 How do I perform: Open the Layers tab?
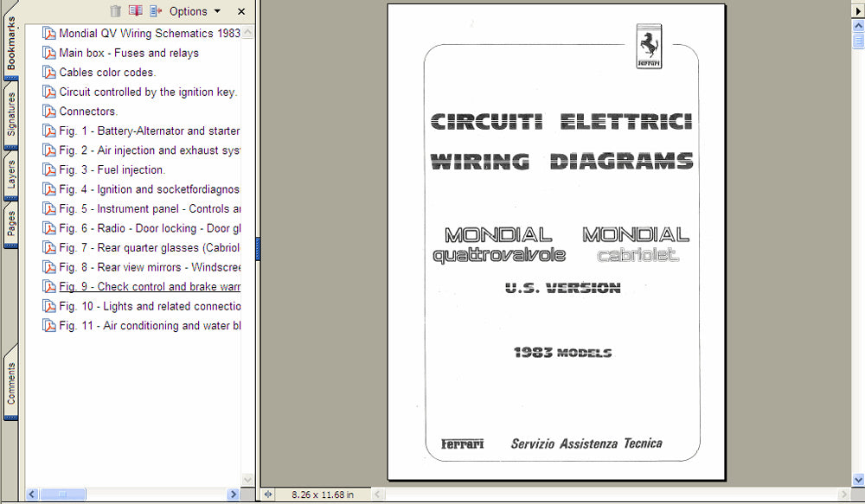click(x=11, y=175)
